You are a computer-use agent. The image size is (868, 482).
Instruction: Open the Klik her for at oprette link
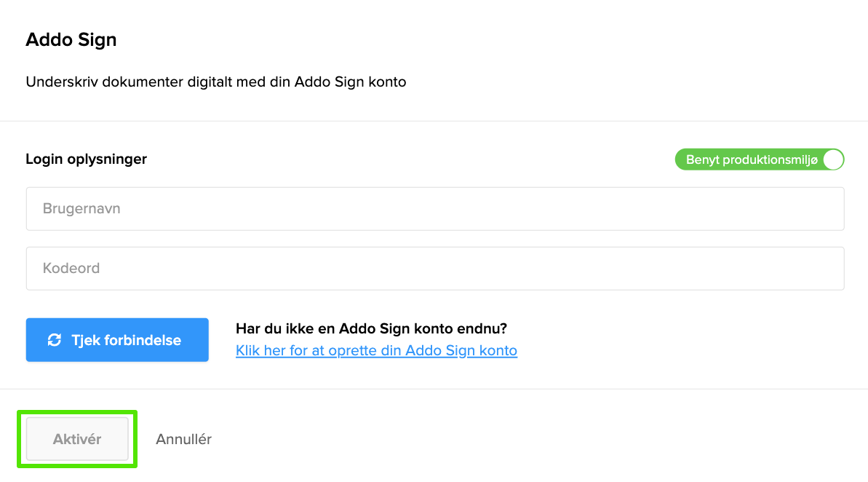point(376,351)
